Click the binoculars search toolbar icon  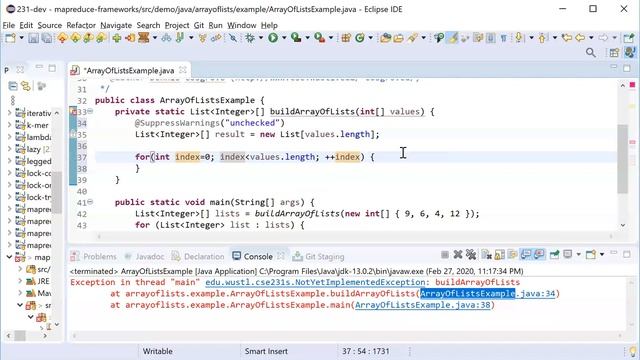tap(166, 38)
